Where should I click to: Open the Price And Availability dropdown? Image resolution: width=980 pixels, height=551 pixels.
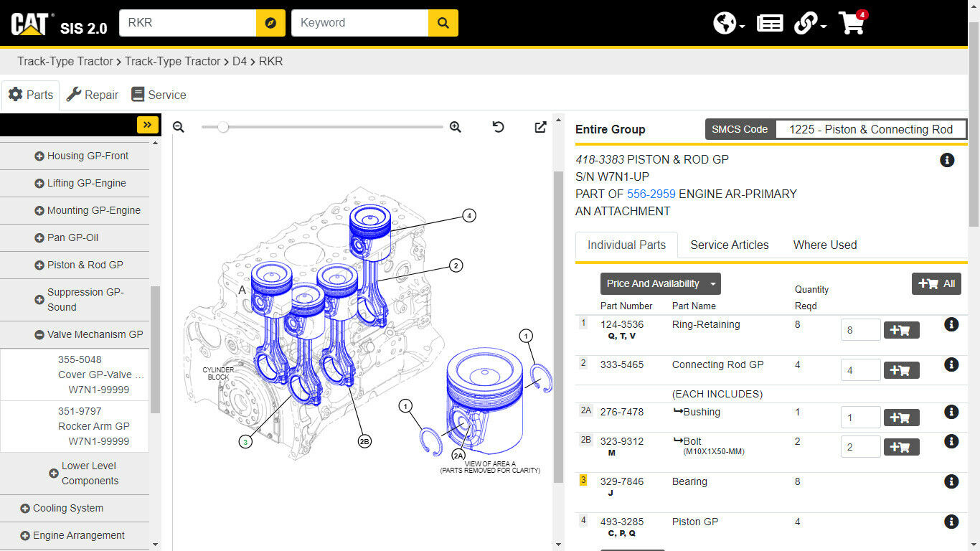click(660, 283)
